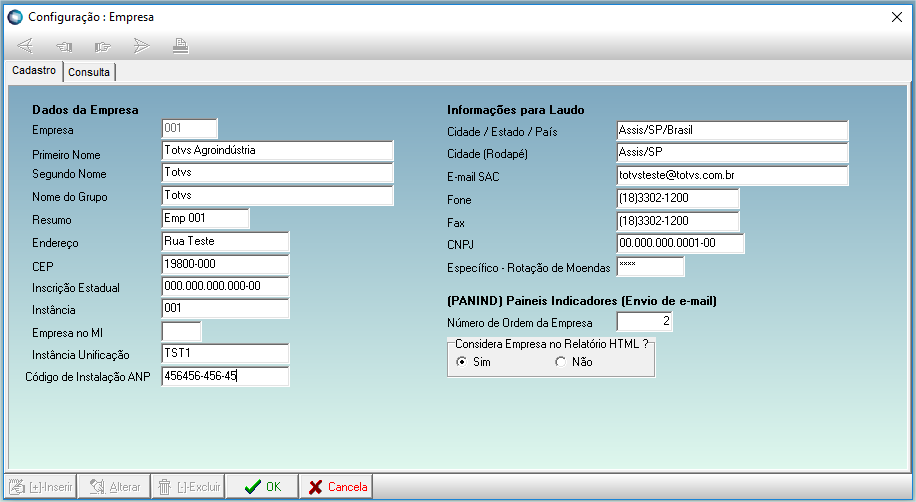Click the print toolbar icon
Image resolution: width=916 pixels, height=502 pixels.
(x=181, y=46)
